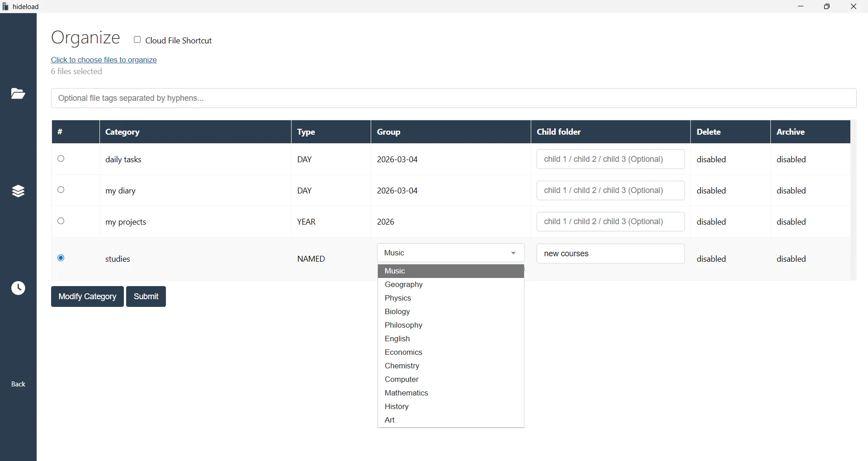
Task: Enable the Cloud File Shortcut checkbox
Action: 137,40
